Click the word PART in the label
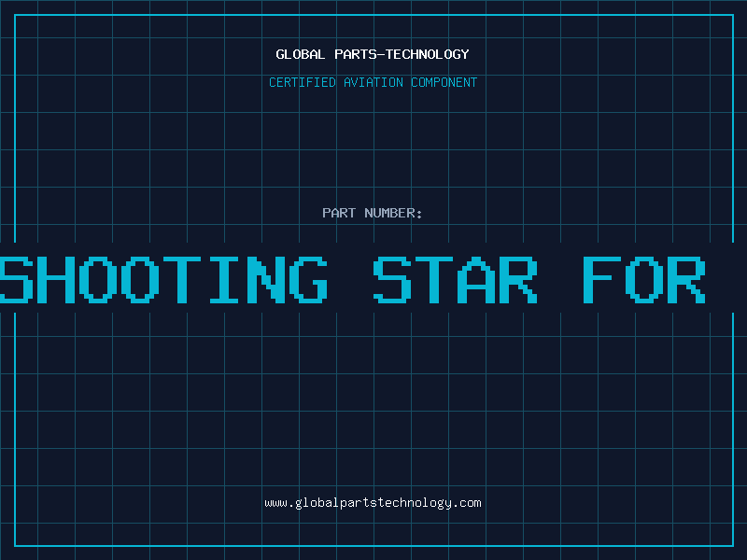747x560 pixels. (x=339, y=213)
